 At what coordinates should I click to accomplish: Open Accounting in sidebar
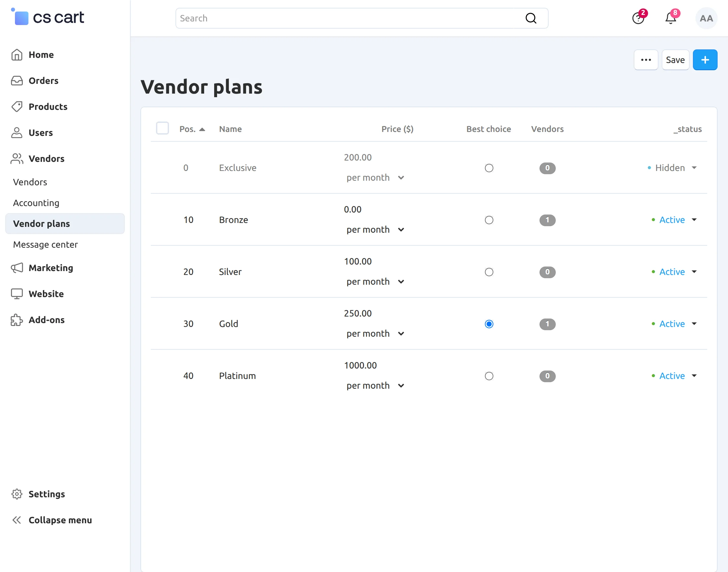pos(36,203)
